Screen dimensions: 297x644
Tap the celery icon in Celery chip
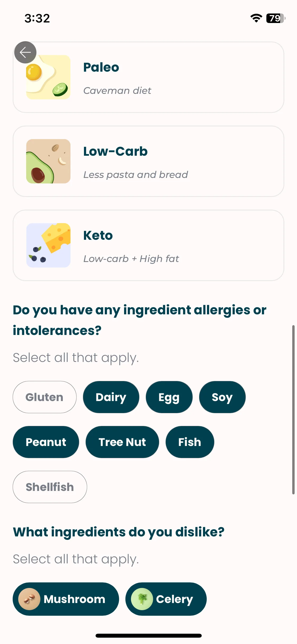coord(142,599)
